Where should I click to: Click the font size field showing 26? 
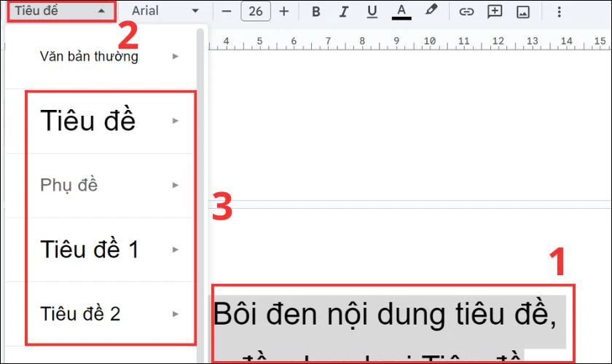click(x=256, y=11)
